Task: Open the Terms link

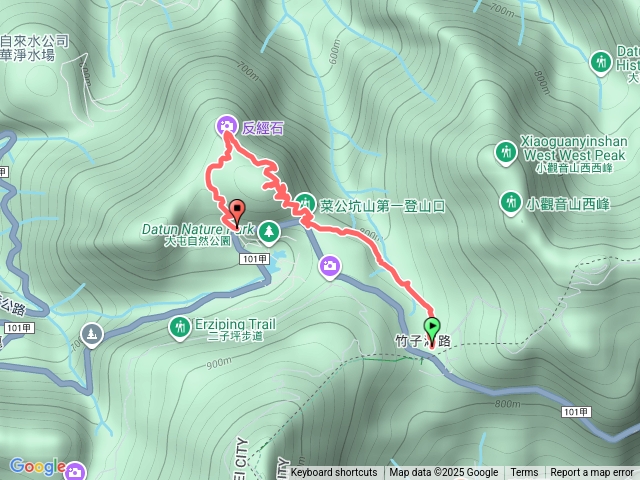Action: (x=524, y=472)
